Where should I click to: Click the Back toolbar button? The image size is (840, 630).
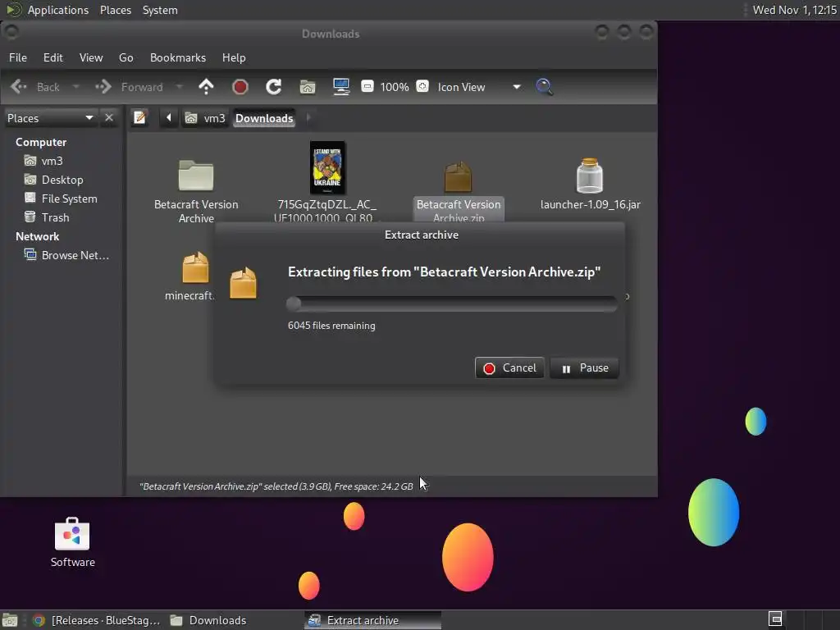(x=35, y=87)
